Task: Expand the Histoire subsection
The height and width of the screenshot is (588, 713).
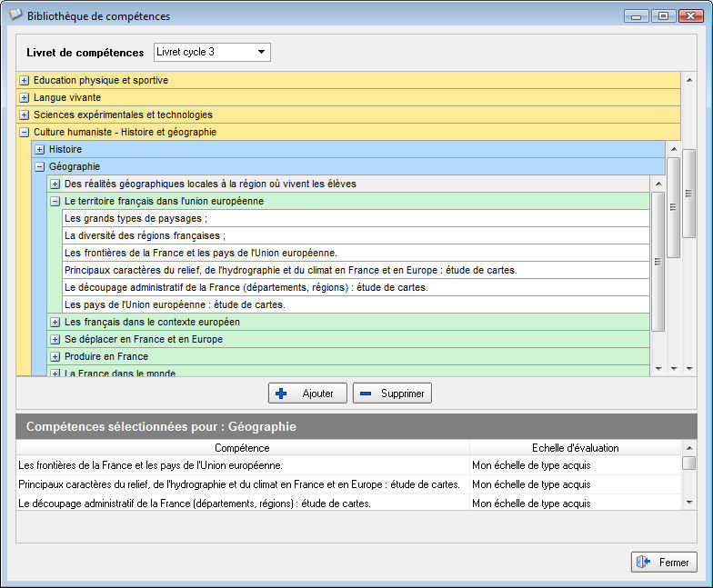Action: 40,149
